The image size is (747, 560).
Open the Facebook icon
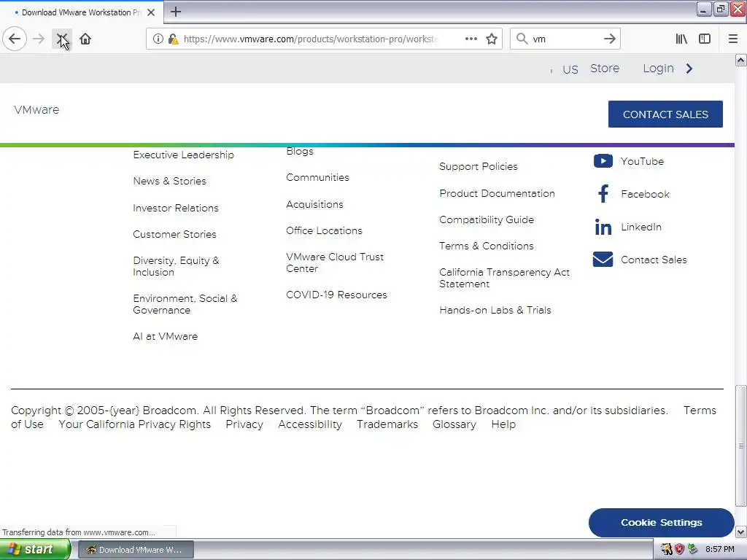603,194
